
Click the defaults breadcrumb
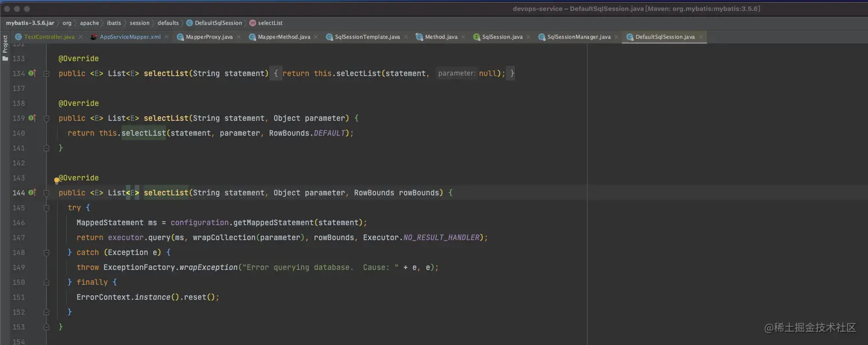[x=168, y=23]
